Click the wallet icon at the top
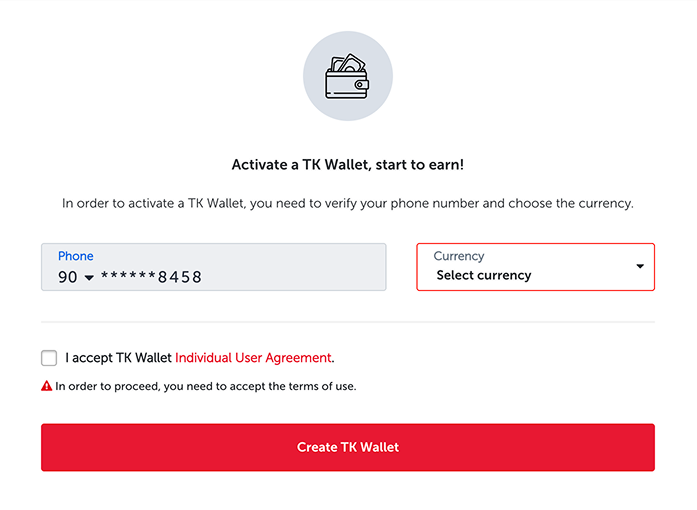Image resolution: width=697 pixels, height=510 pixels. tap(348, 78)
